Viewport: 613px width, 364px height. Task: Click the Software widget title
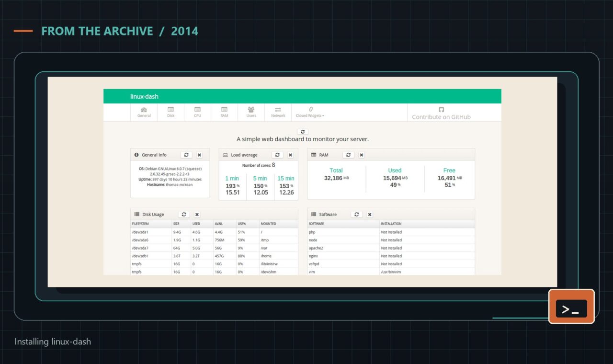point(328,214)
